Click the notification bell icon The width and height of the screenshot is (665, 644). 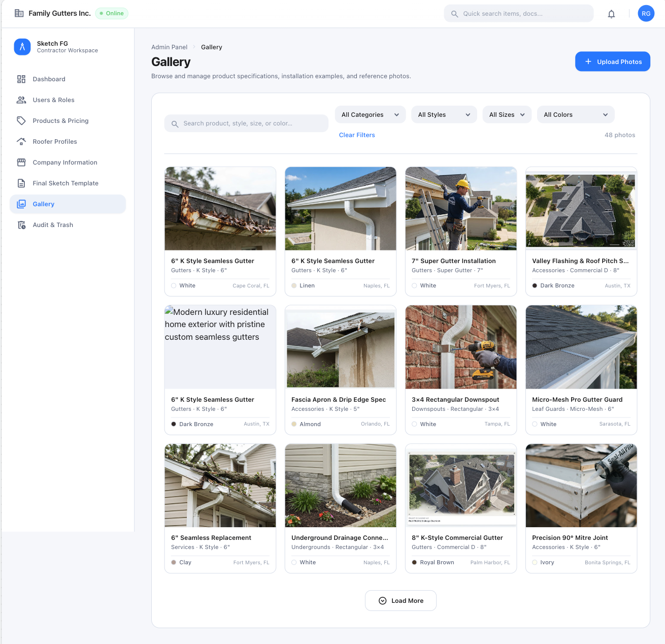pos(611,14)
